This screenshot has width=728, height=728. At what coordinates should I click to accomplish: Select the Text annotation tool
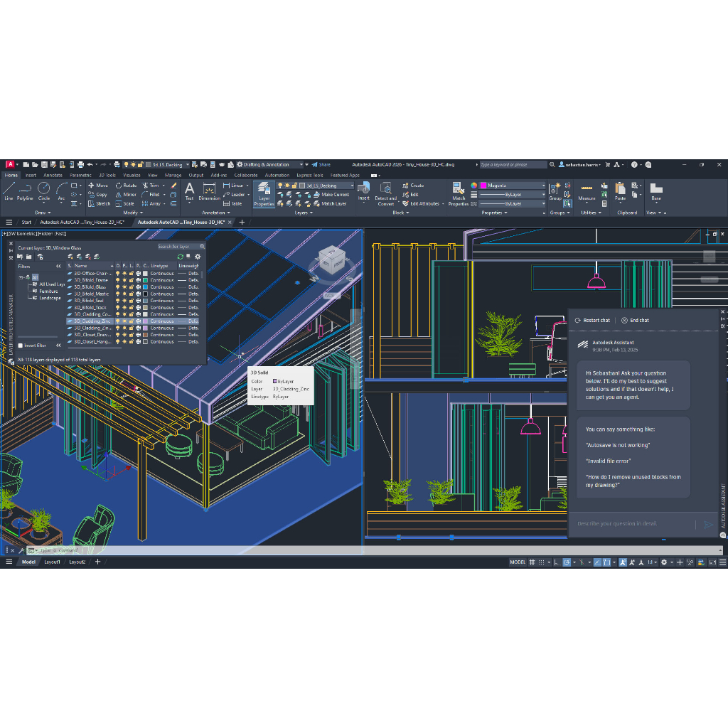[x=189, y=191]
